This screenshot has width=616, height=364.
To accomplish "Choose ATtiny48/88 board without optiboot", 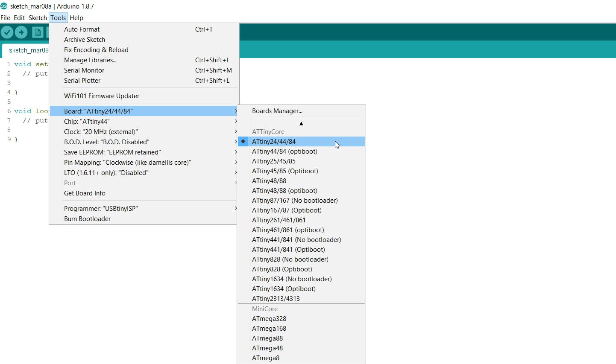I will (x=301, y=181).
